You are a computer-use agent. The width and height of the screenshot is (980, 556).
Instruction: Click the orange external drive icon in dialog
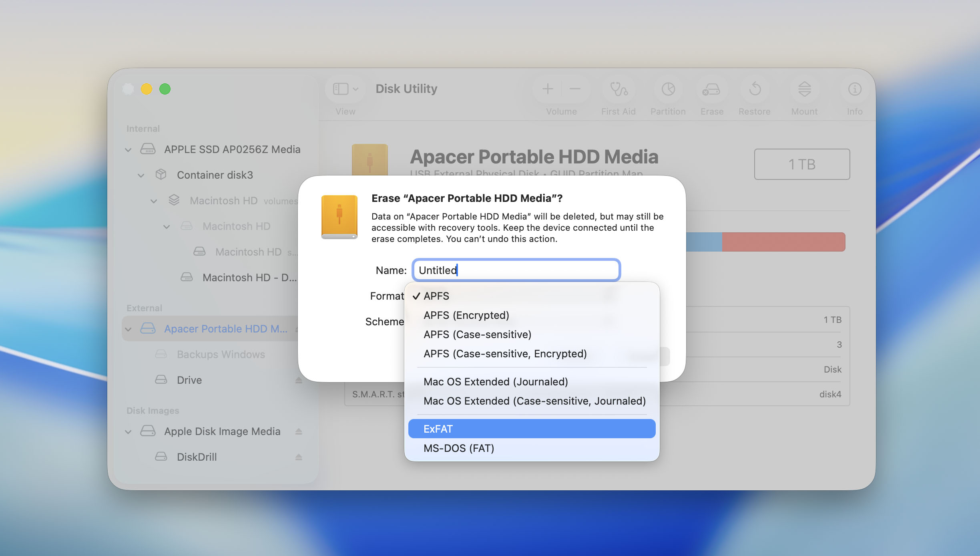click(339, 217)
